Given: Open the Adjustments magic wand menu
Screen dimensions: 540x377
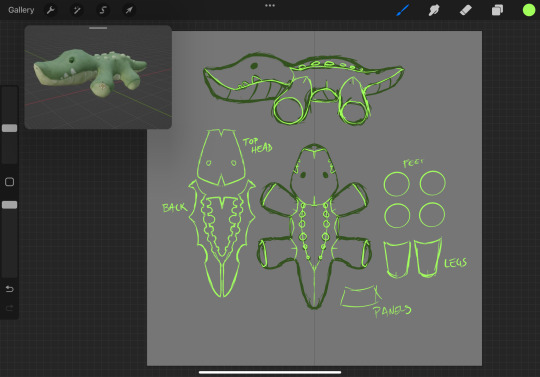Looking at the screenshot, I should point(76,10).
